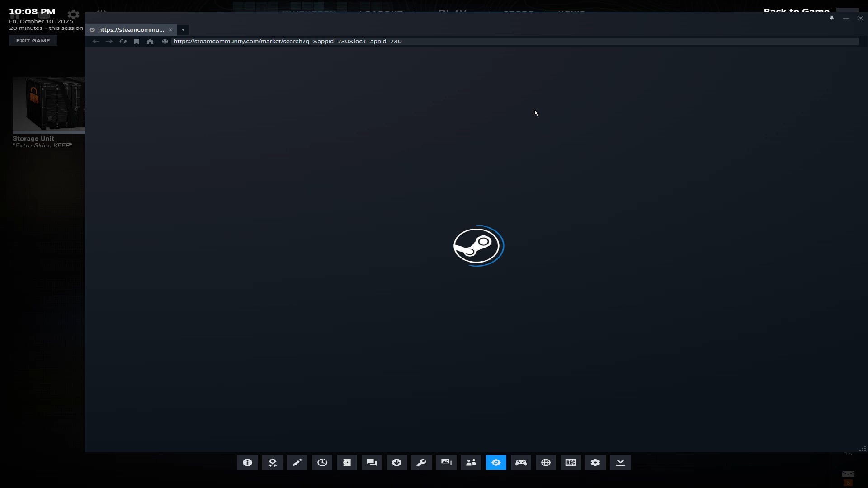868x488 pixels.
Task: Close the steamcommunity browser tab
Action: [x=170, y=30]
